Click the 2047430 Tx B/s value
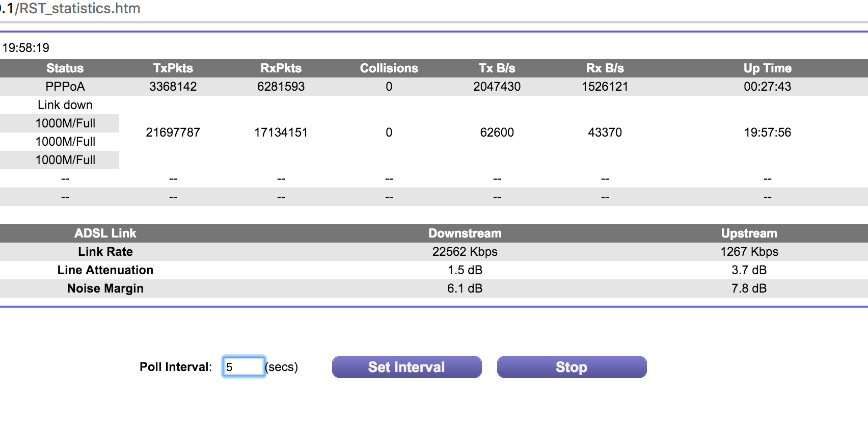This screenshot has width=868, height=422. tap(497, 87)
